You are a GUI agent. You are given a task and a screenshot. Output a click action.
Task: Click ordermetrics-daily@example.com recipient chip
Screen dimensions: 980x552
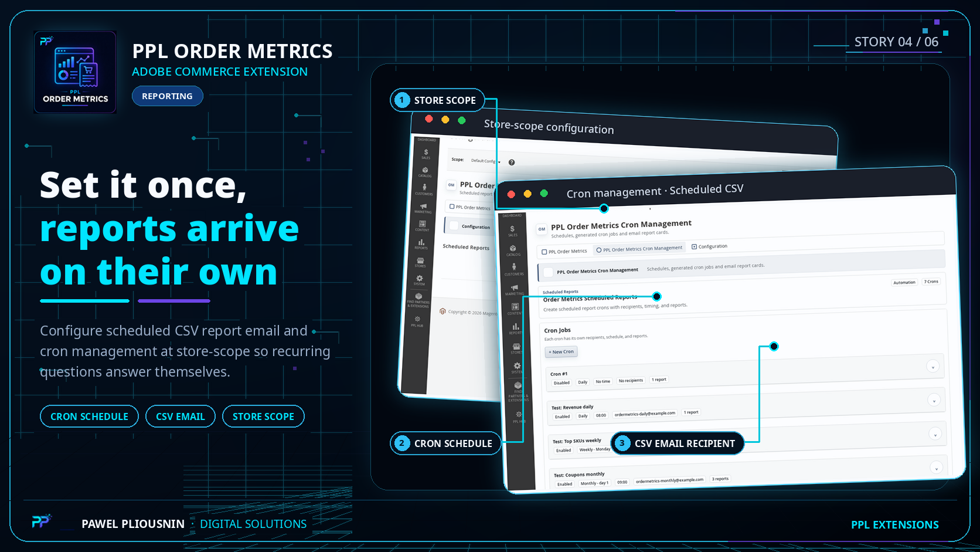pos(645,414)
